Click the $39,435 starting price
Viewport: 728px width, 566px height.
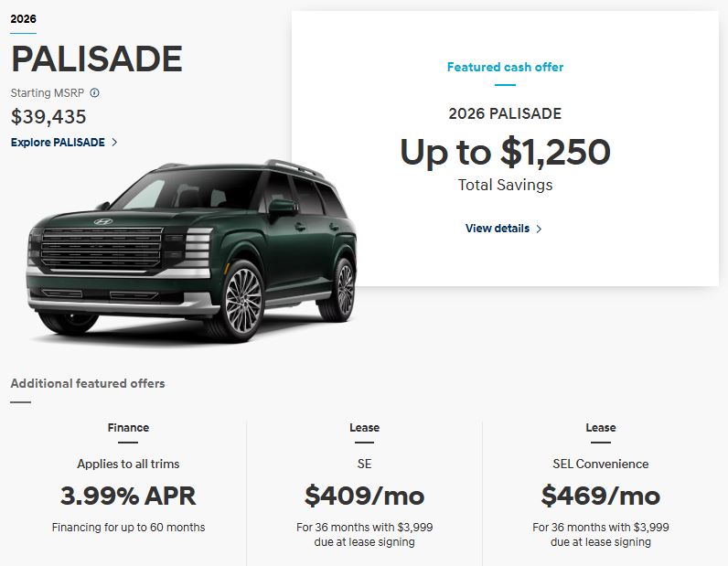[x=48, y=117]
